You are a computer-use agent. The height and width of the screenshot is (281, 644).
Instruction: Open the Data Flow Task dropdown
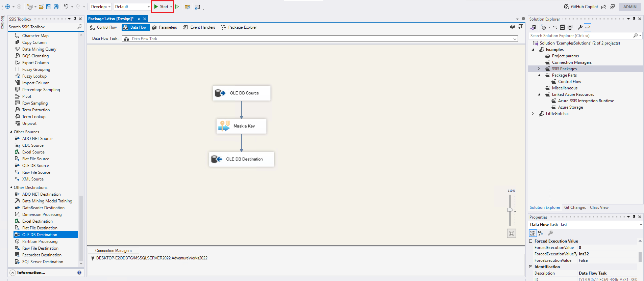click(515, 39)
